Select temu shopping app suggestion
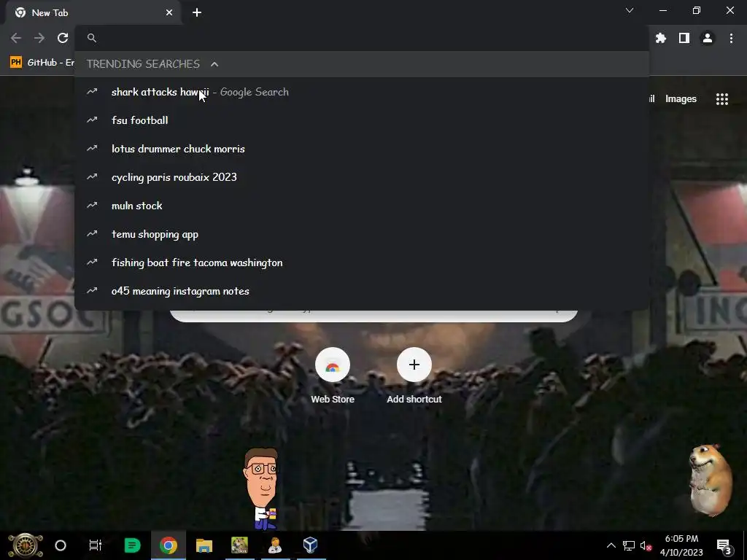This screenshot has width=747, height=560. [x=362, y=234]
